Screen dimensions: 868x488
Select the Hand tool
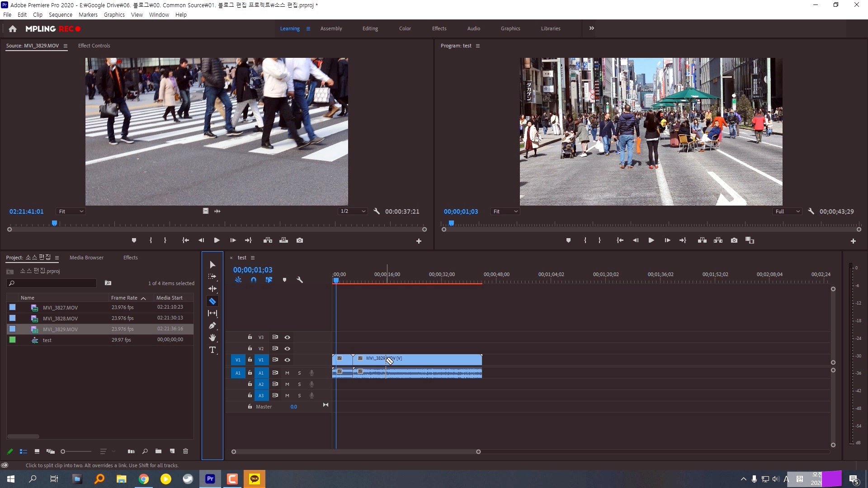(212, 338)
